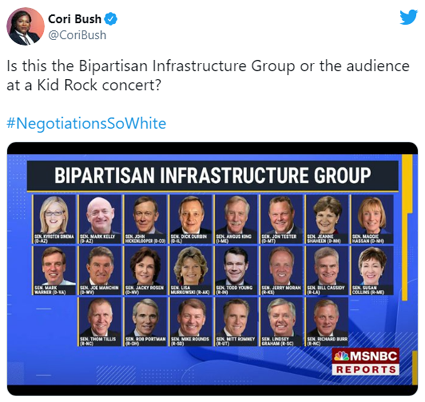425x402 pixels.
Task: Click the Sen. Todd Young portrait
Action: tap(237, 270)
